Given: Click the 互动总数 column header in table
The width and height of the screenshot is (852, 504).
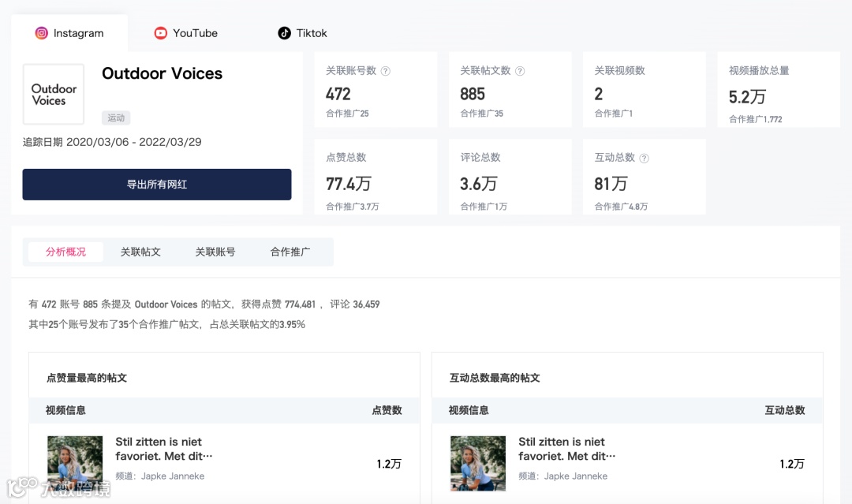Looking at the screenshot, I should pyautogui.click(x=785, y=411).
